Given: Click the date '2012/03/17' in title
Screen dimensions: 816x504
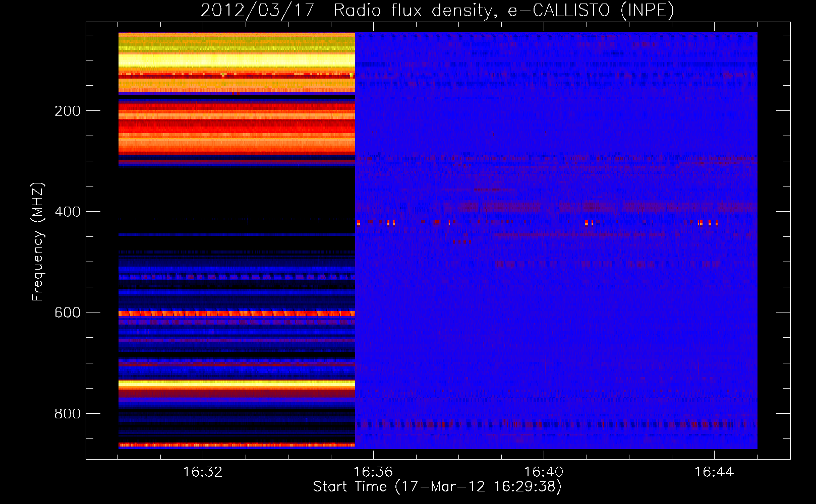Looking at the screenshot, I should pyautogui.click(x=257, y=10).
